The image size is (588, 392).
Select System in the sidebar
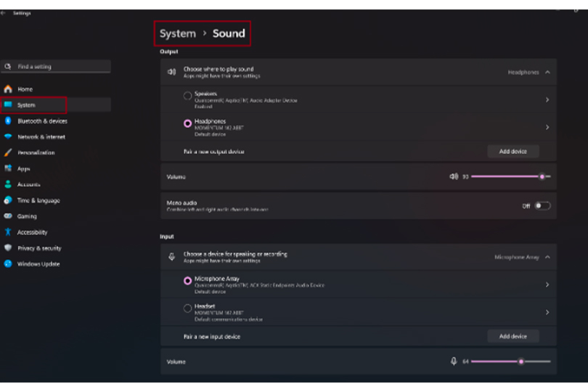pos(26,105)
